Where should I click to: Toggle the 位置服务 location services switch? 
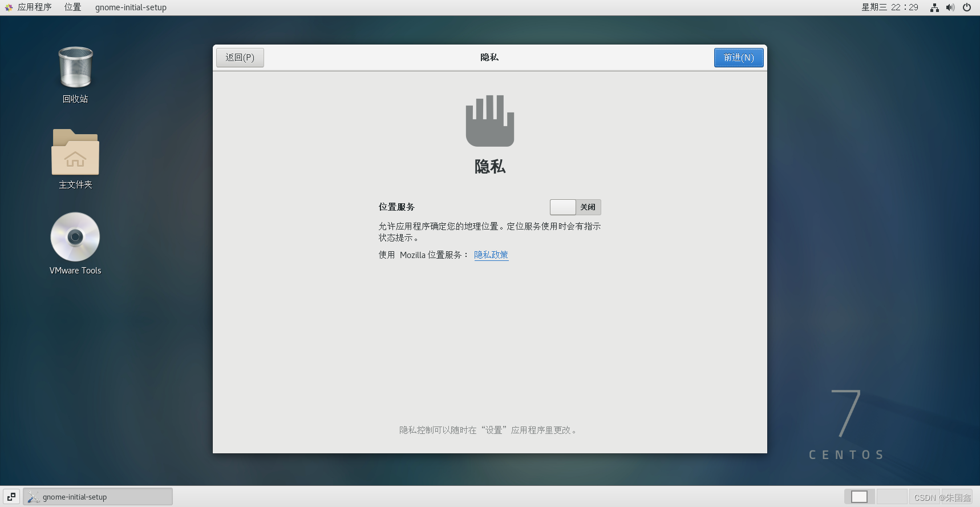[x=575, y=207]
